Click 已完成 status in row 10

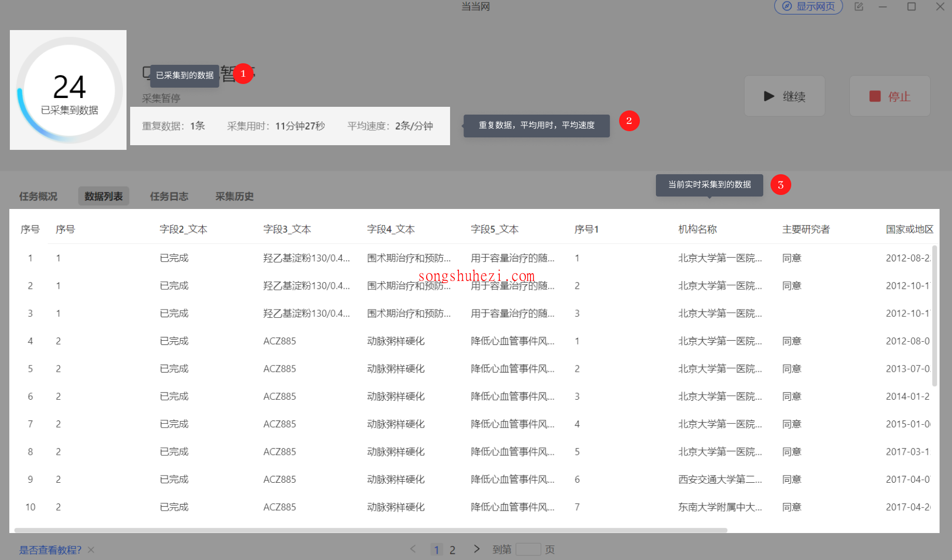pos(174,507)
